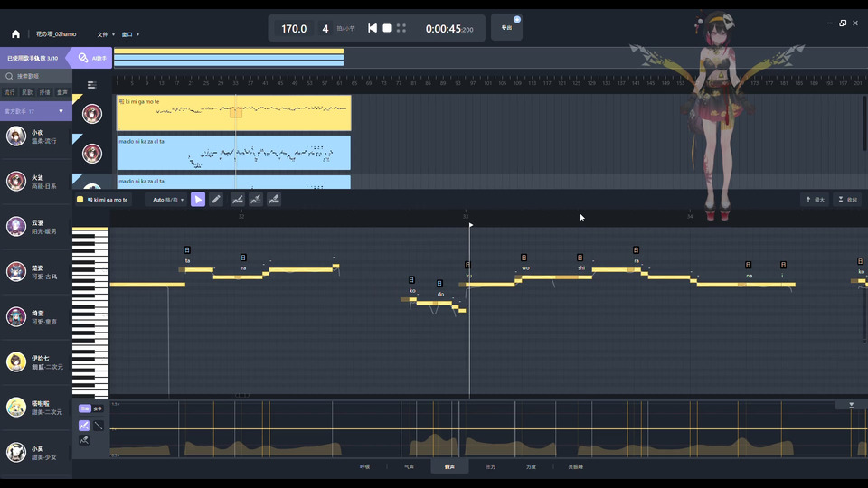Open the 文件 file menu
The image size is (868, 488).
[x=106, y=34]
